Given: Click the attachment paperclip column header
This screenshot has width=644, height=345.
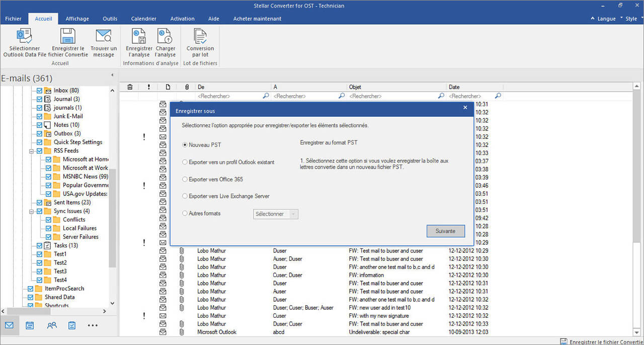Looking at the screenshot, I should pos(187,87).
